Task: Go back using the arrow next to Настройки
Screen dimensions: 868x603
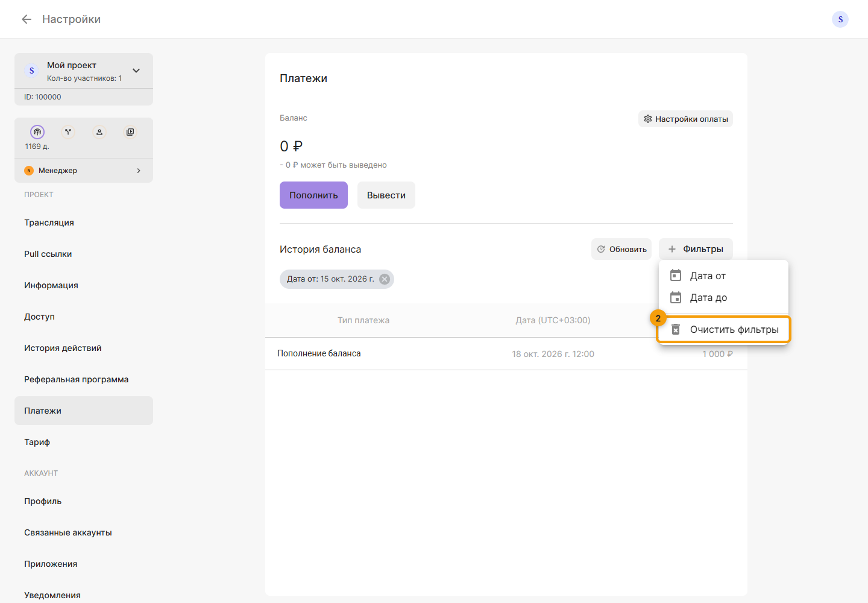Action: 27,19
